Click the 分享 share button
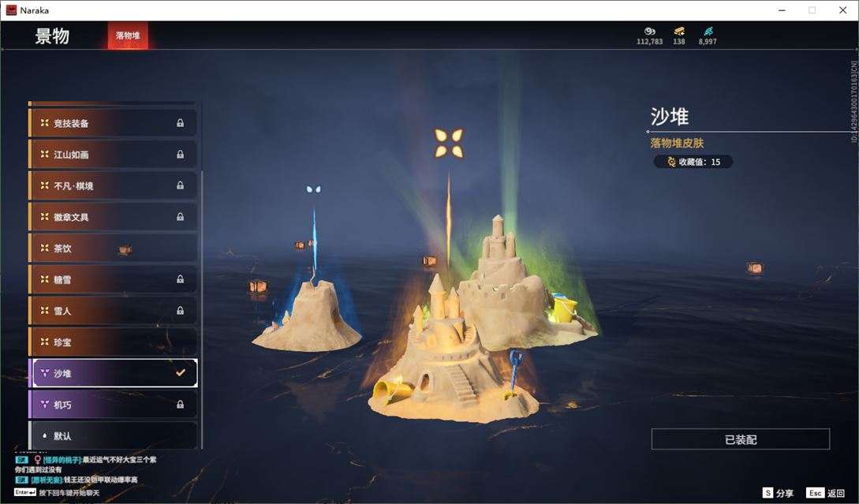859x504 pixels. coord(779,493)
